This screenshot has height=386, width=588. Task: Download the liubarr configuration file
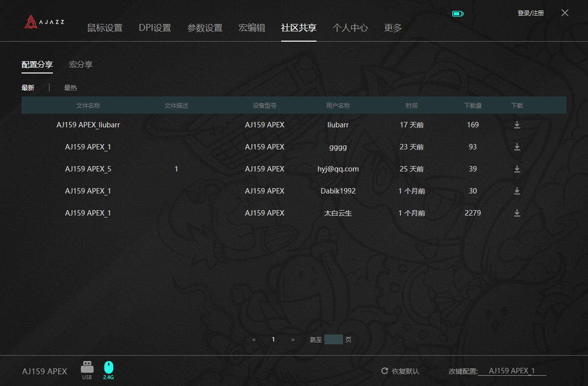click(x=517, y=125)
